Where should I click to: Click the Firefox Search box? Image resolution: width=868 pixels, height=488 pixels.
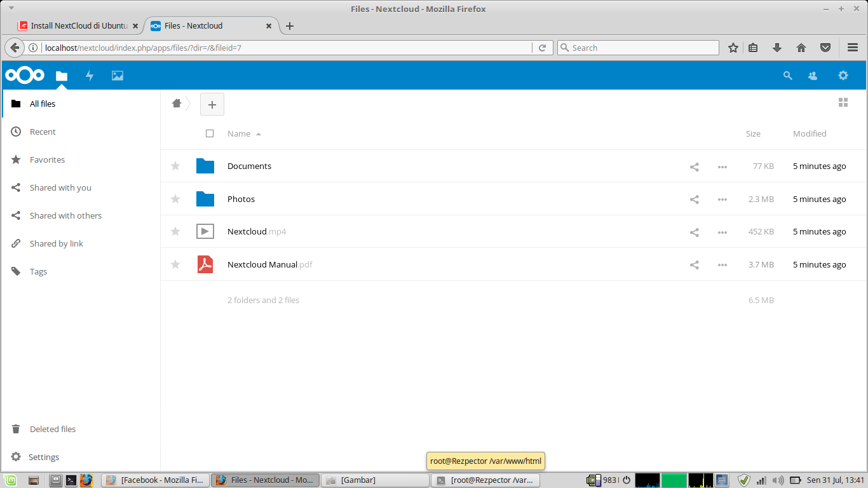[638, 48]
